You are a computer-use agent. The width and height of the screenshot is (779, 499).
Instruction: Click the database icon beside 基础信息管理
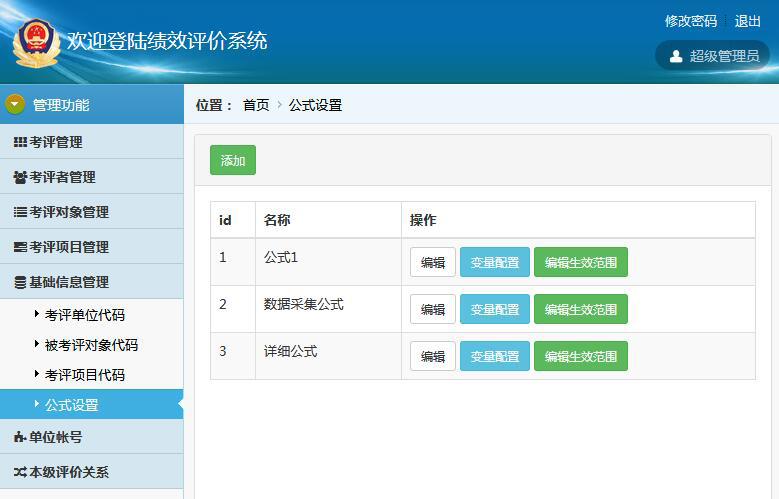click(x=20, y=282)
